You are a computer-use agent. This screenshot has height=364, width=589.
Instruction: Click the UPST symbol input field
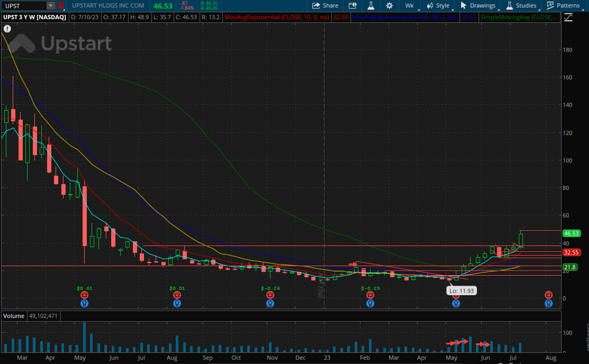coord(24,6)
